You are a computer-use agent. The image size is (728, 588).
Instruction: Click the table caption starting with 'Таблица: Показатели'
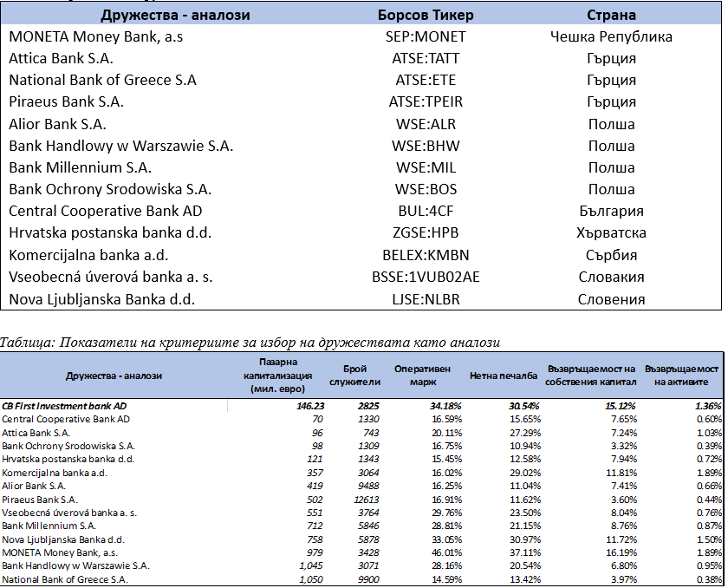[250, 343]
